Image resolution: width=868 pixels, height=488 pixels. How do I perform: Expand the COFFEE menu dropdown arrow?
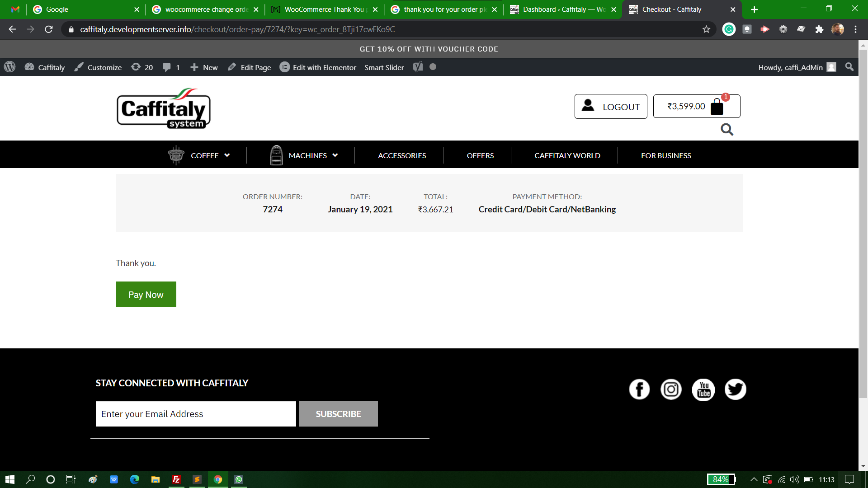pos(227,155)
